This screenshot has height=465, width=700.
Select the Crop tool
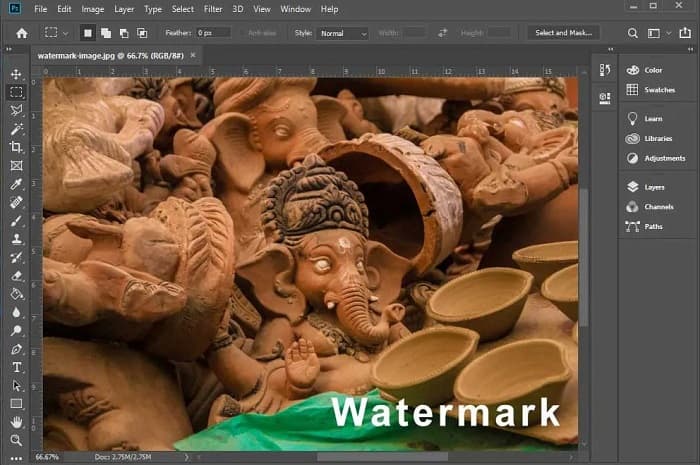click(x=16, y=147)
